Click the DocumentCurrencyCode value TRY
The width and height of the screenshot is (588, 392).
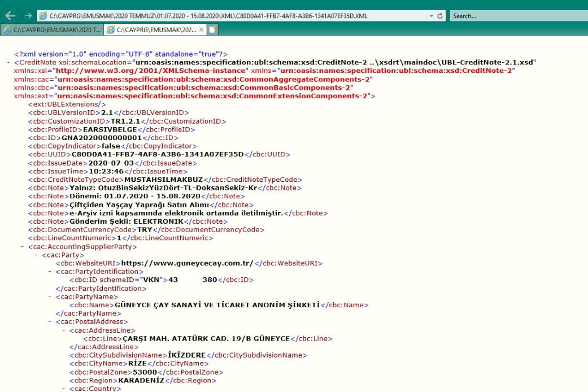pos(145,229)
